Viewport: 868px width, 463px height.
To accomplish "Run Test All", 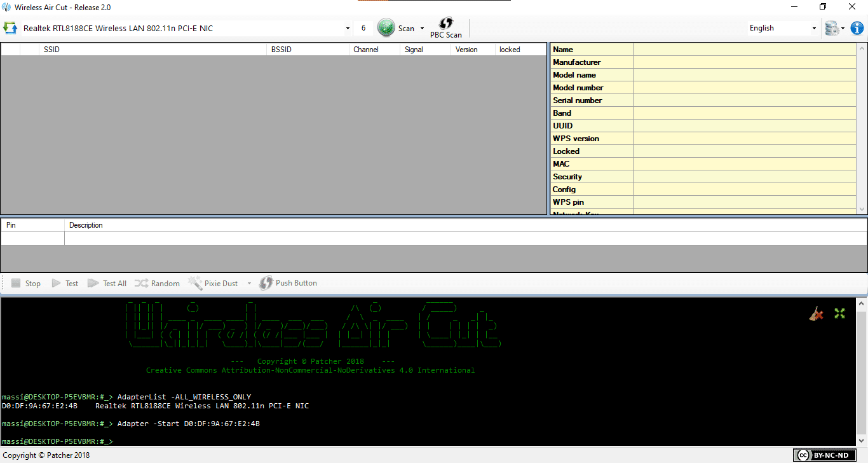I will pos(107,284).
